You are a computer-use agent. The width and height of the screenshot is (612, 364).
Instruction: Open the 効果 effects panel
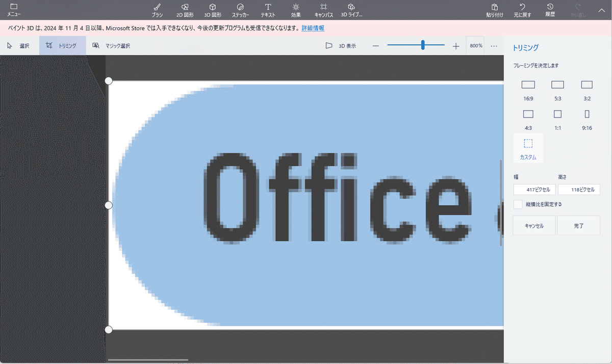(296, 10)
